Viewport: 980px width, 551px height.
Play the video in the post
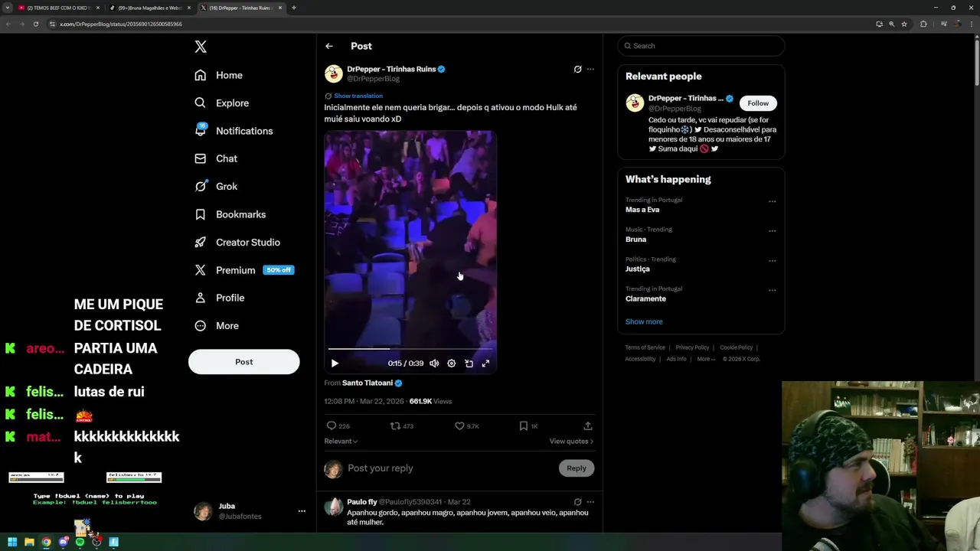point(335,364)
